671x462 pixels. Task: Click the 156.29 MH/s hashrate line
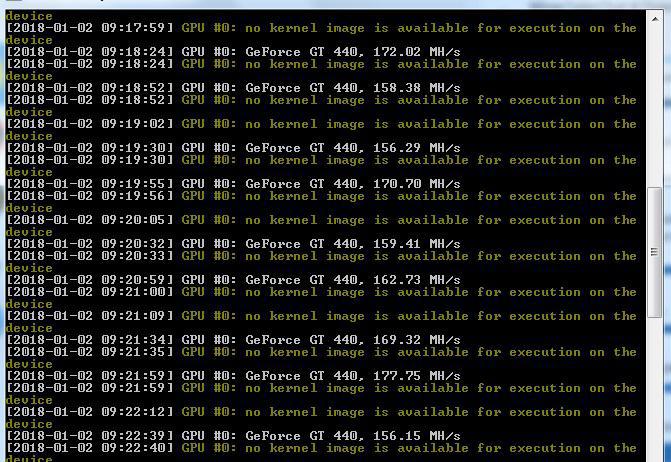click(234, 148)
